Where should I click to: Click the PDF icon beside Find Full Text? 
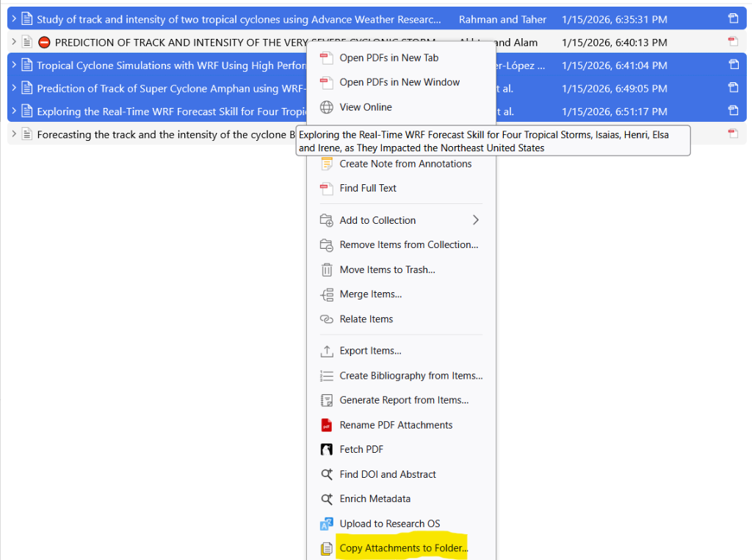pyautogui.click(x=327, y=189)
